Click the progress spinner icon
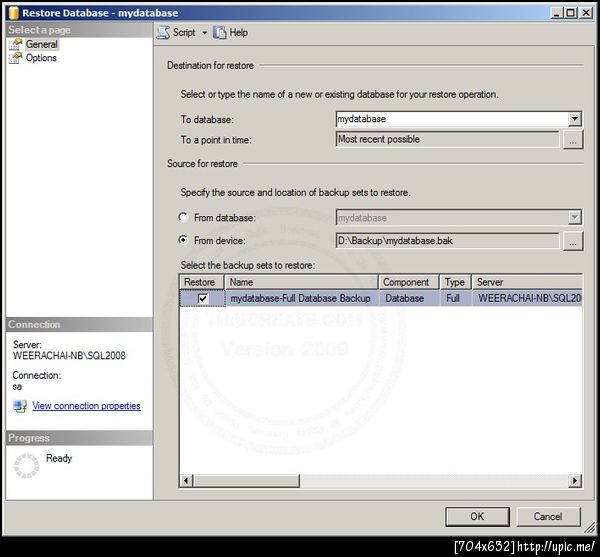 (x=26, y=466)
